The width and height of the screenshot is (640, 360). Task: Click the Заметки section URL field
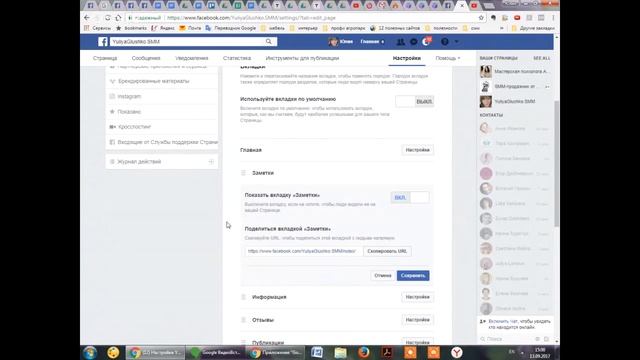pyautogui.click(x=304, y=251)
